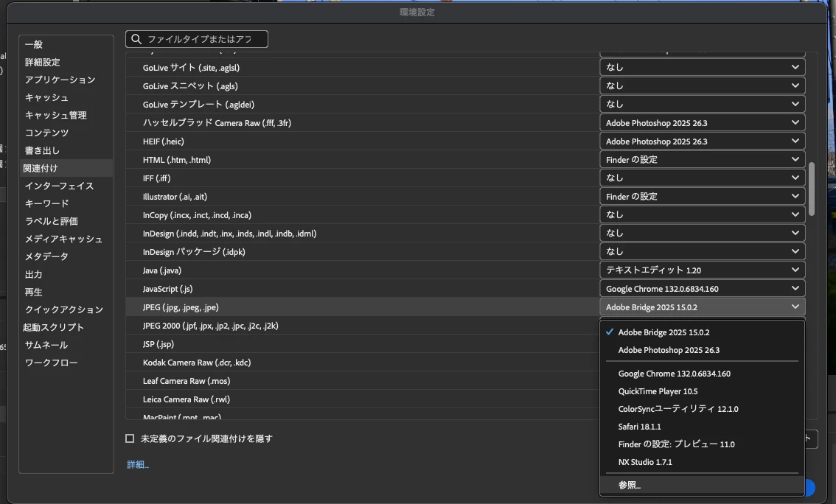Open dropdown for GoLive テンプレート (.agldei)

pos(702,104)
